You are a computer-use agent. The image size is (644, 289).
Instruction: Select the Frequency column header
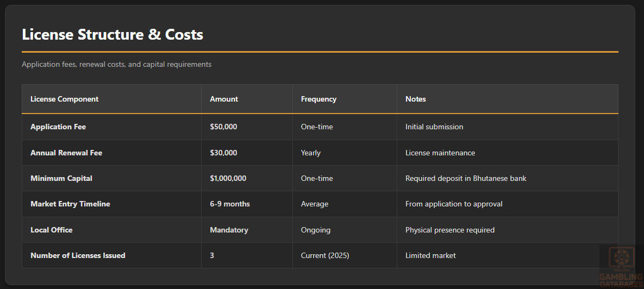(x=318, y=99)
